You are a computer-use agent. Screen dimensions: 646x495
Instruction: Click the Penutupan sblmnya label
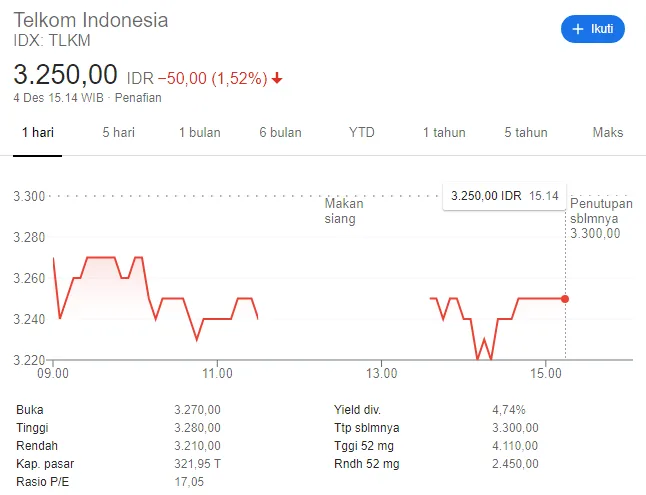coord(596,218)
